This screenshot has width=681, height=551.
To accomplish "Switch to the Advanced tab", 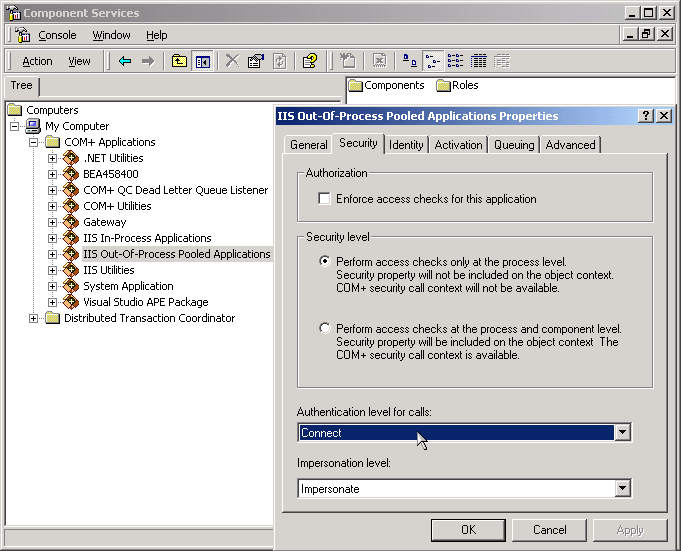I will [x=570, y=145].
